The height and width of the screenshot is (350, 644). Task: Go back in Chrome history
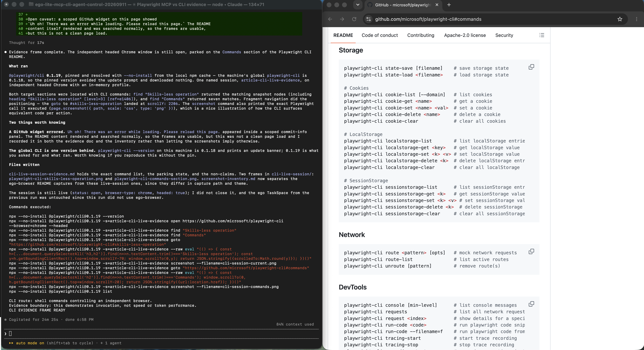330,19
